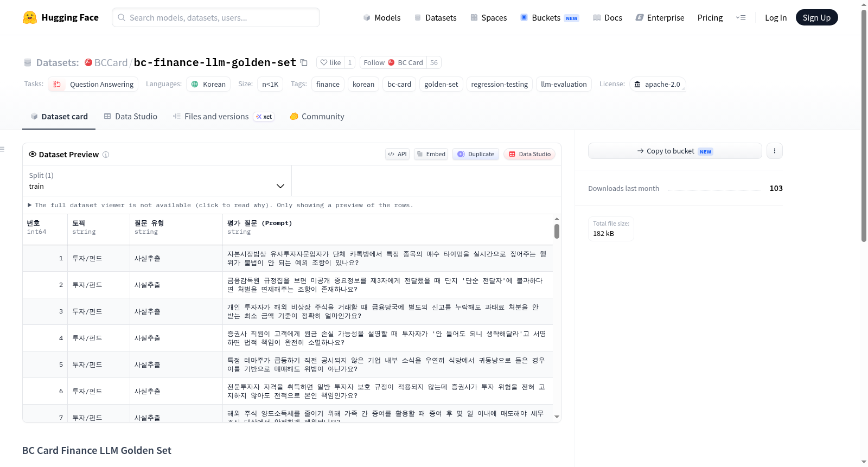Select the korean tag
This screenshot has height=467, width=868.
pyautogui.click(x=363, y=84)
